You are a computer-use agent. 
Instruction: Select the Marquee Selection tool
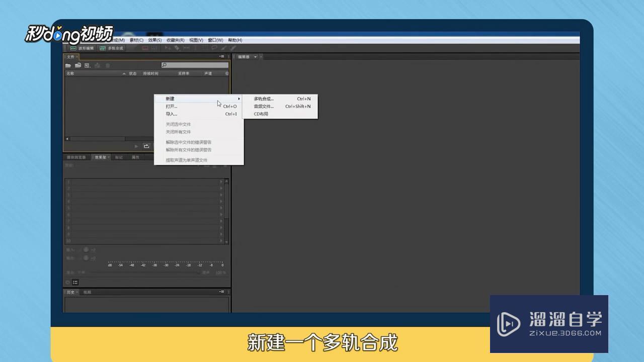[x=205, y=48]
